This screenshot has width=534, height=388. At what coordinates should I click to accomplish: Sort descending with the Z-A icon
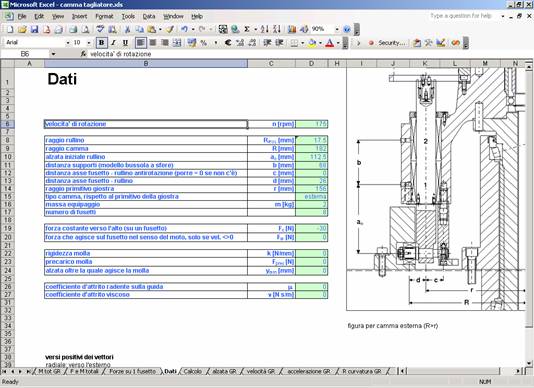point(277,30)
